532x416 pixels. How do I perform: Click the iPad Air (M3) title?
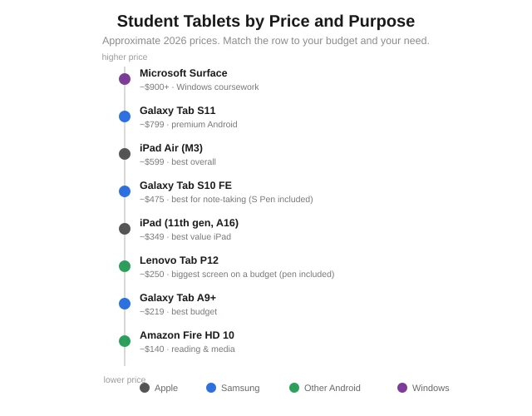click(171, 148)
